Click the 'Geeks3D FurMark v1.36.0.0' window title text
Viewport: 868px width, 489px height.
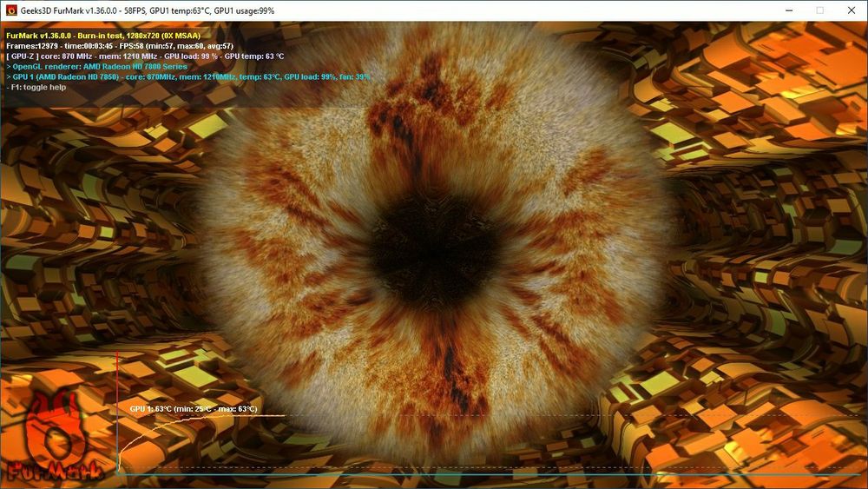pyautogui.click(x=148, y=10)
